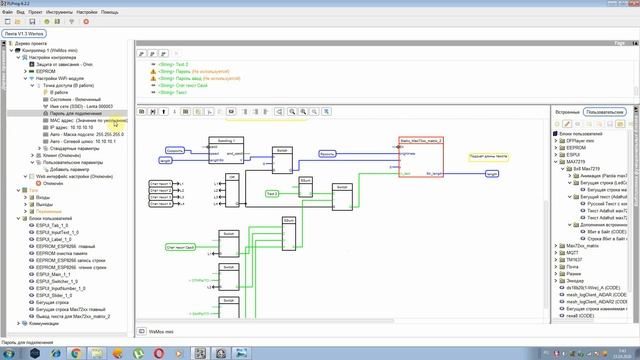Open uTorrent from the taskbar
The width and height of the screenshot is (640, 360).
pyautogui.click(x=138, y=353)
